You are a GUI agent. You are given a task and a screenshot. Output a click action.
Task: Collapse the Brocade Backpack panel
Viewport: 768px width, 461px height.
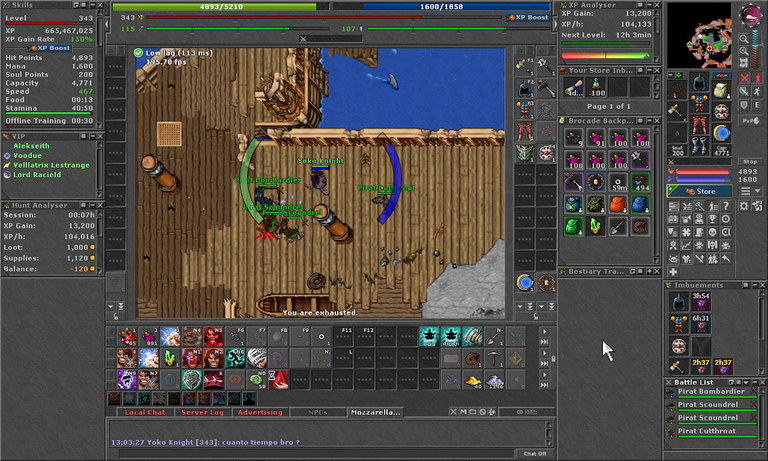(x=649, y=121)
